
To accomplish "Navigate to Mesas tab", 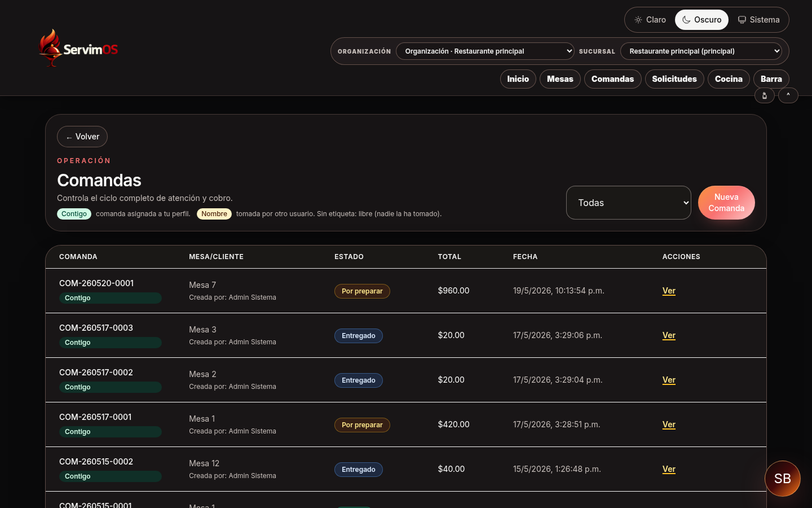I will [560, 79].
